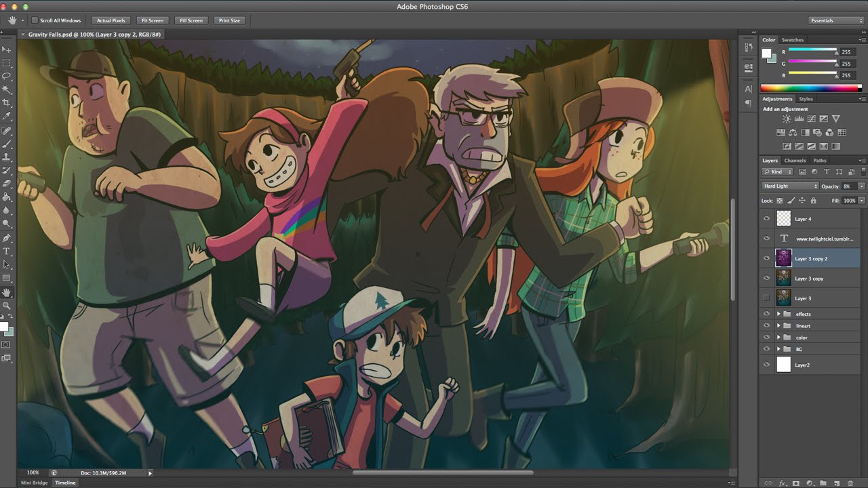Click the Actual Pixels button
Image resolution: width=868 pixels, height=488 pixels.
pyautogui.click(x=111, y=20)
